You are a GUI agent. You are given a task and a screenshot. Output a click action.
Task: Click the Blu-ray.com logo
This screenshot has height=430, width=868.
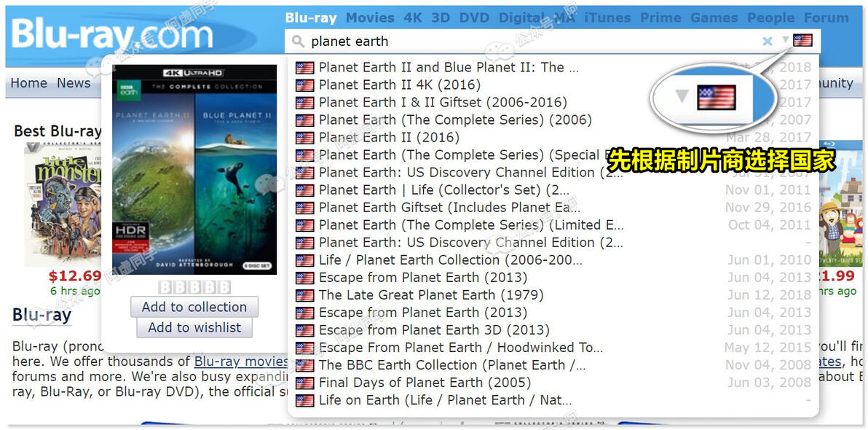pos(112,34)
